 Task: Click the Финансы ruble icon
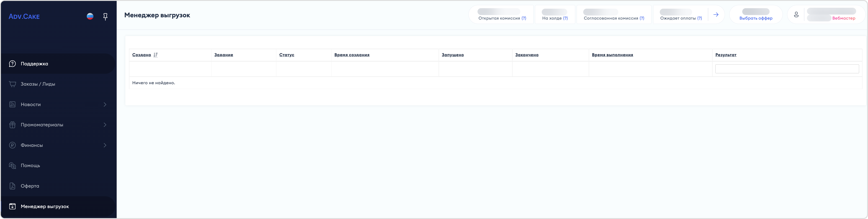click(13, 145)
